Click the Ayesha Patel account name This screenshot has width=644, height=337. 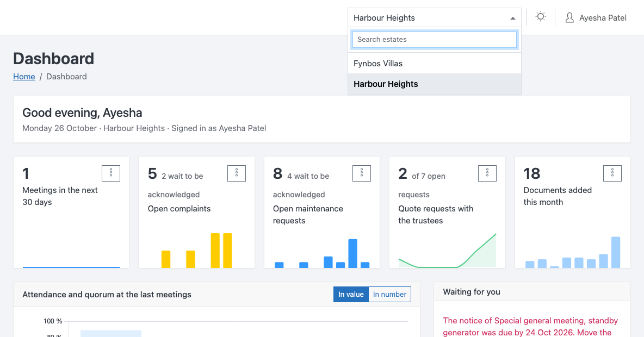pos(603,17)
